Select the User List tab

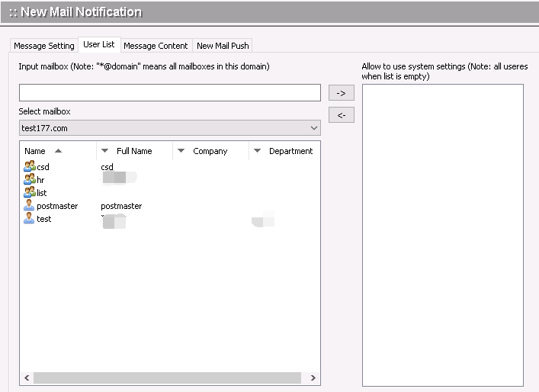pos(99,45)
